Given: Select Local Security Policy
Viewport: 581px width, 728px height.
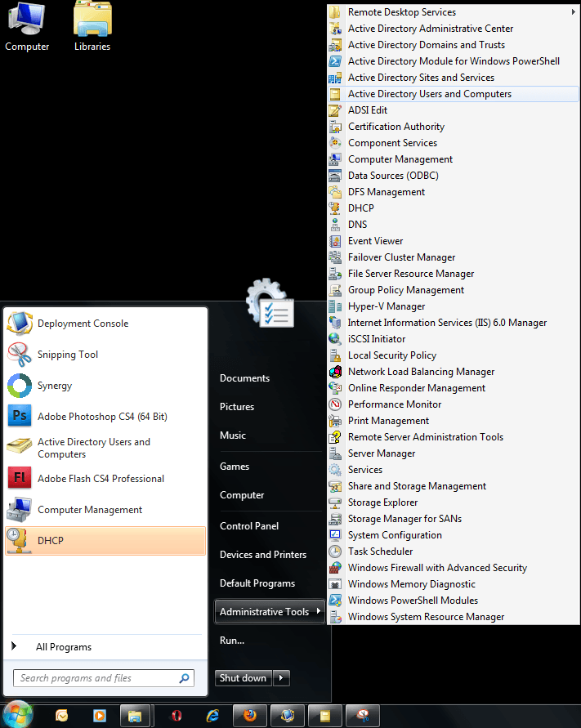Looking at the screenshot, I should coord(453,355).
